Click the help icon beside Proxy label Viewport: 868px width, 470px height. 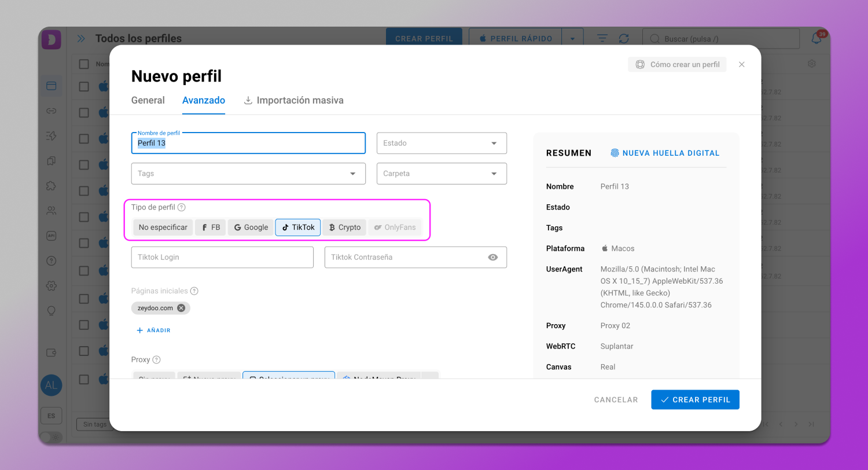(x=156, y=360)
